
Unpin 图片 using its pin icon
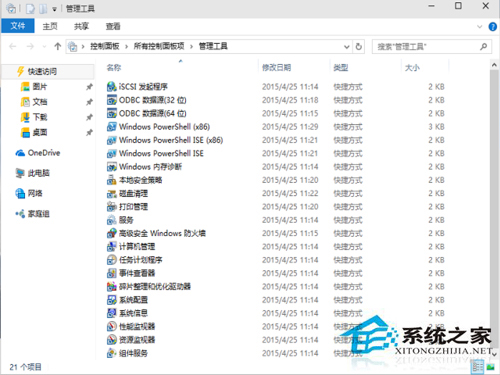pos(89,87)
